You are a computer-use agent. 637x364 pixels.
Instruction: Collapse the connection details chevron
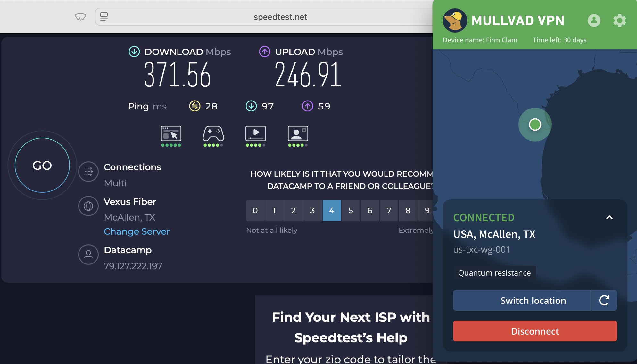tap(609, 218)
